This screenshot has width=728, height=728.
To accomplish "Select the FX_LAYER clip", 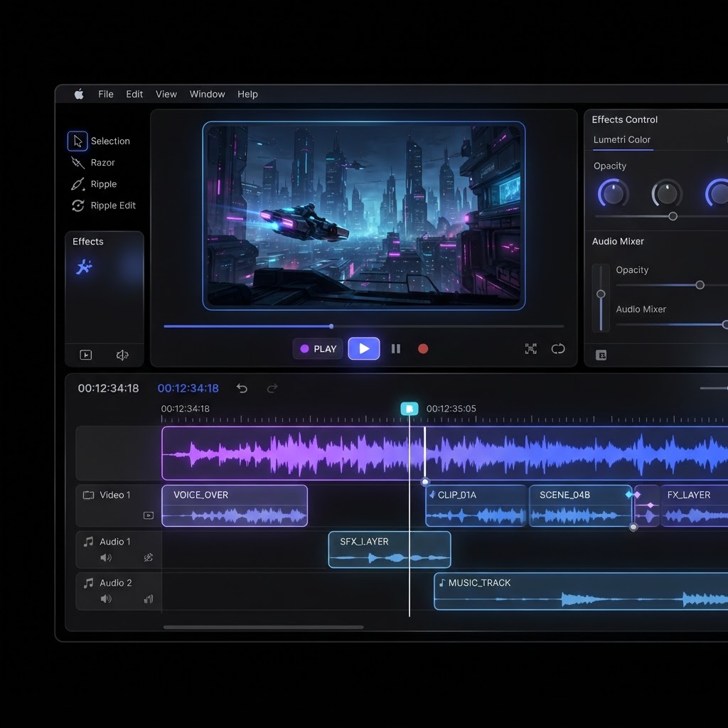I will pyautogui.click(x=694, y=505).
